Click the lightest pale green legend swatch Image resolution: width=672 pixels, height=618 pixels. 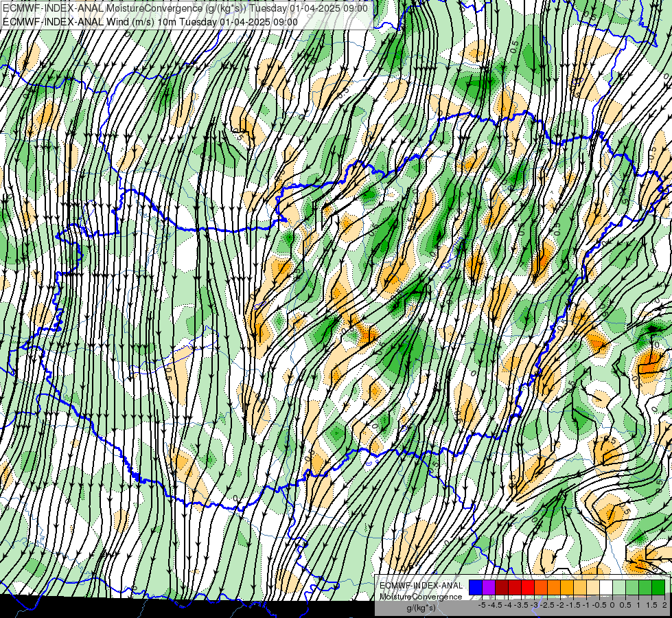point(619,587)
